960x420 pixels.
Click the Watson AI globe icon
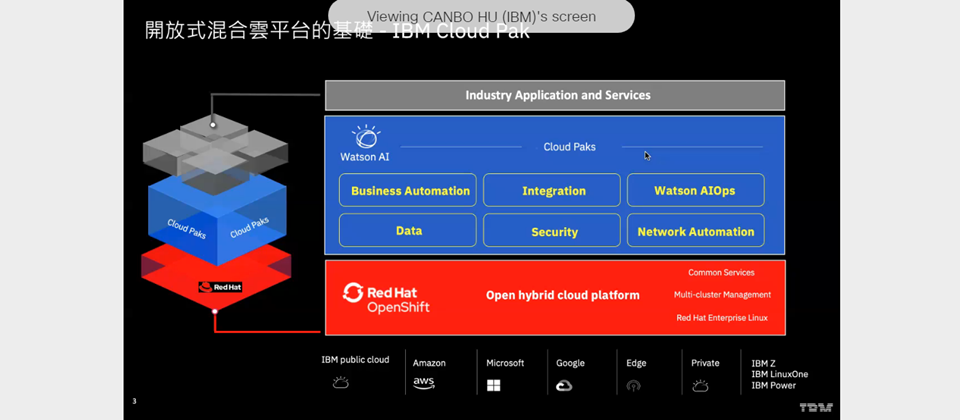point(366,137)
